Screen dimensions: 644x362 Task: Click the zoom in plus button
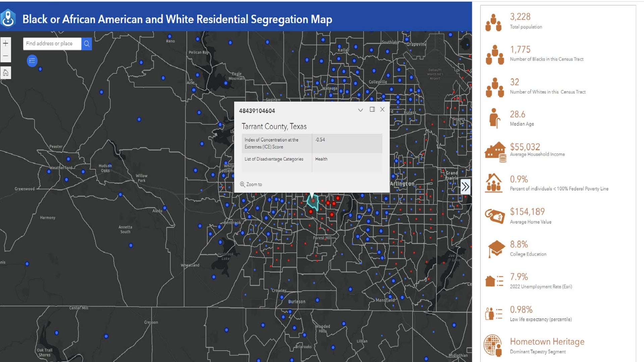5,43
